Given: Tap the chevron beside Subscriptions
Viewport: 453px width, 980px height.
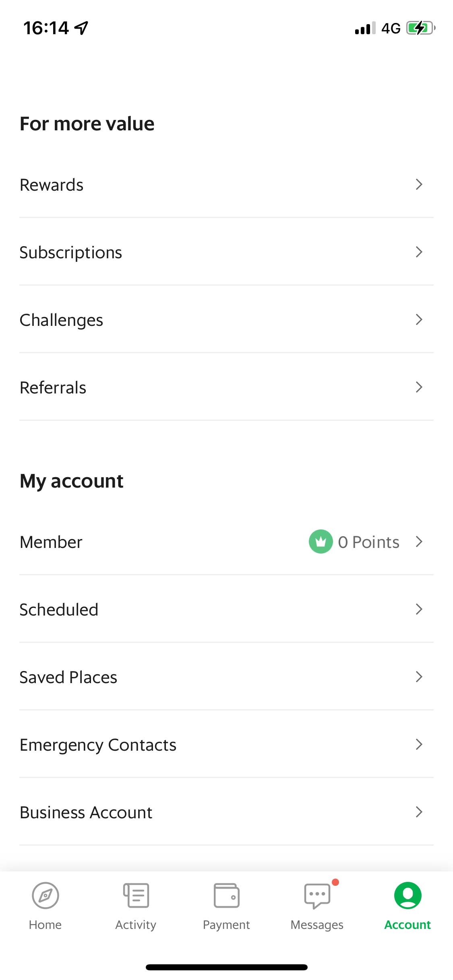Looking at the screenshot, I should pyautogui.click(x=419, y=252).
